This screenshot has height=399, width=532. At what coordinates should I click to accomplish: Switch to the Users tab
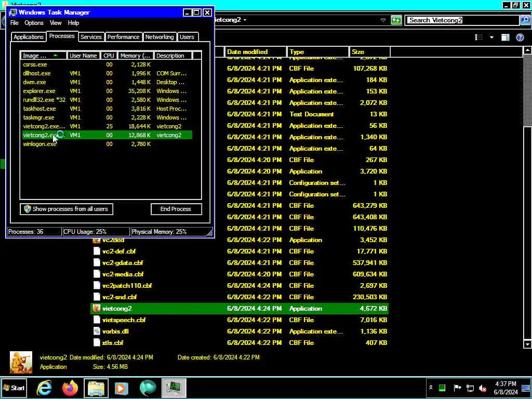(187, 37)
